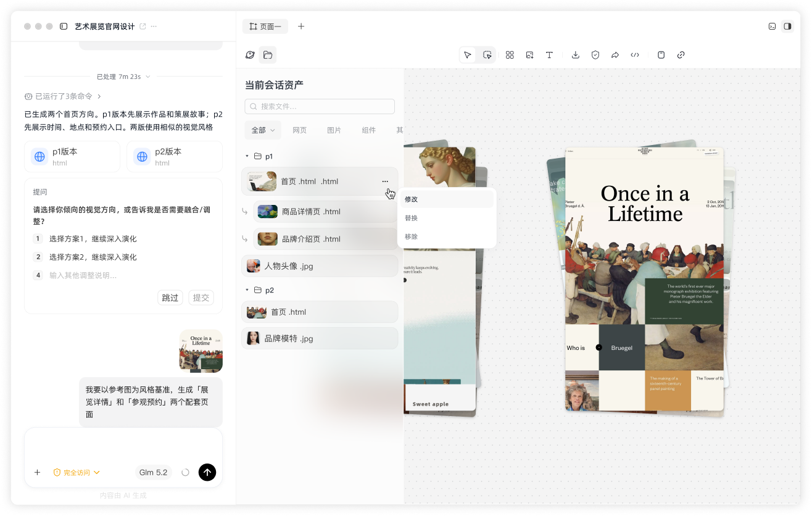Click the 提交 button
Viewport: 812px width, 516px height.
pos(201,298)
